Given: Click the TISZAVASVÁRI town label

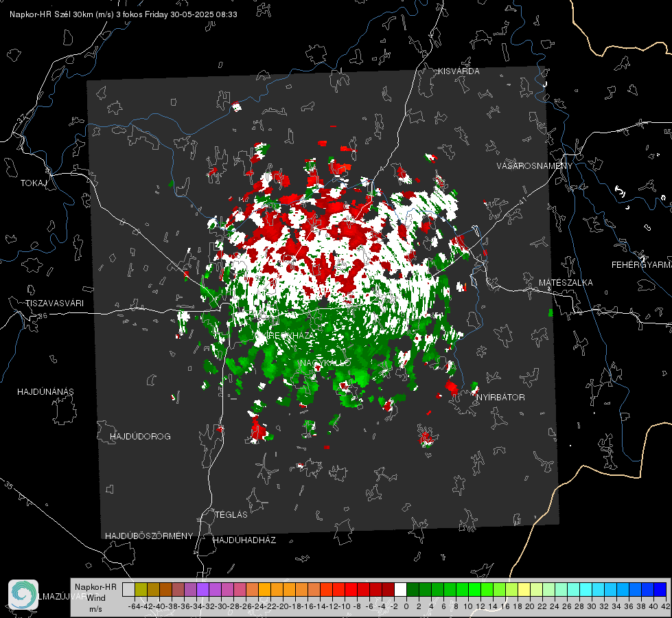Looking at the screenshot, I should 54,304.
